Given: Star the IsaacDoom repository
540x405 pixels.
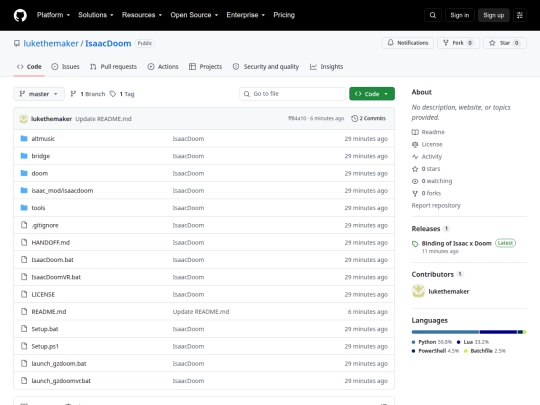Looking at the screenshot, I should click(x=505, y=43).
